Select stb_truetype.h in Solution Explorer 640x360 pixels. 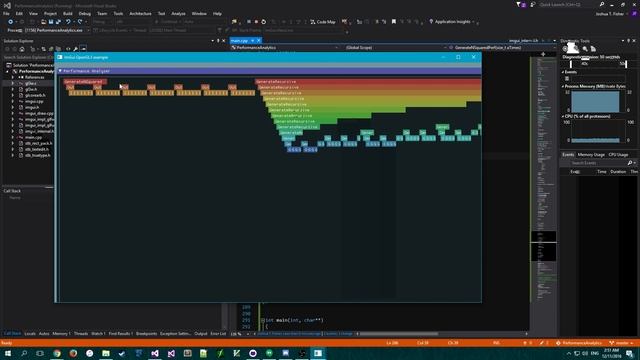click(38, 155)
